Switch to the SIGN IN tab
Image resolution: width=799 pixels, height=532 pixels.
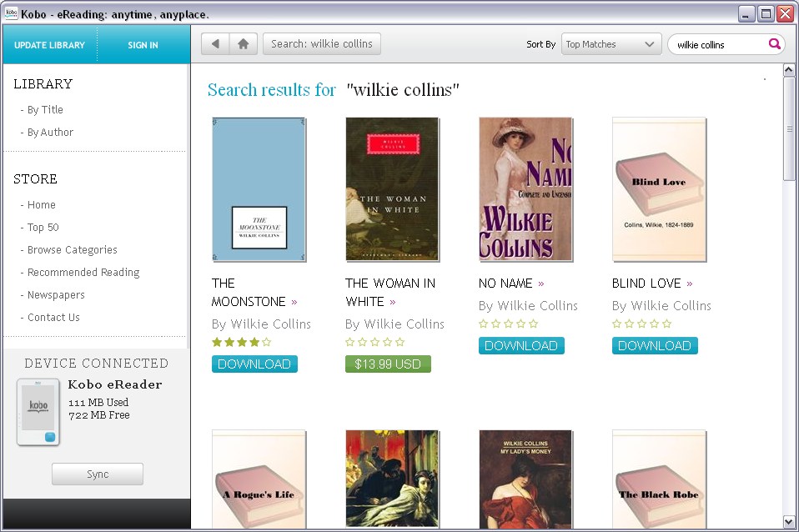(142, 45)
